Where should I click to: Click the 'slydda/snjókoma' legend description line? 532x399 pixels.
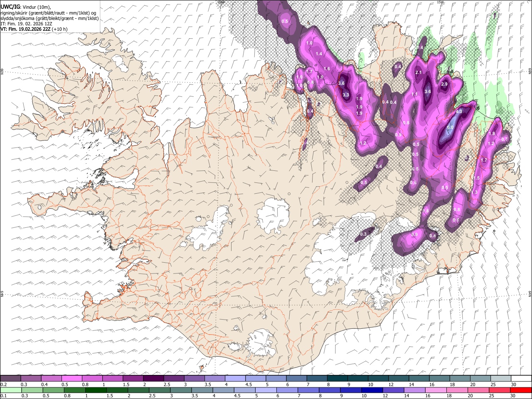[x=49, y=18]
